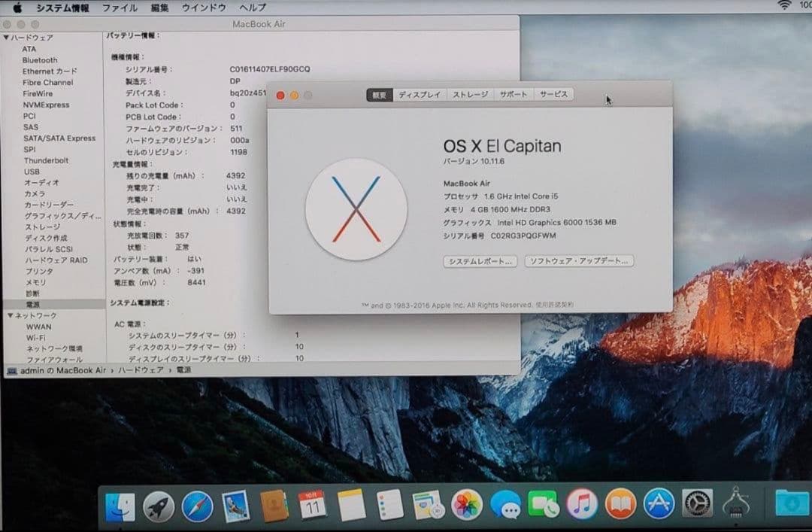Open the Photos app from the Dock

pos(468,506)
